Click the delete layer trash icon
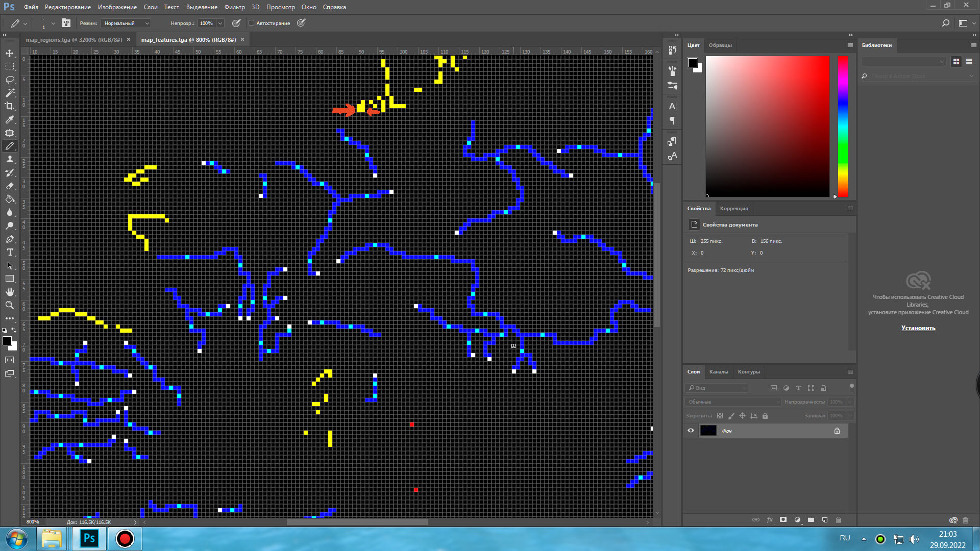Viewport: 980px width, 551px height. point(838,520)
